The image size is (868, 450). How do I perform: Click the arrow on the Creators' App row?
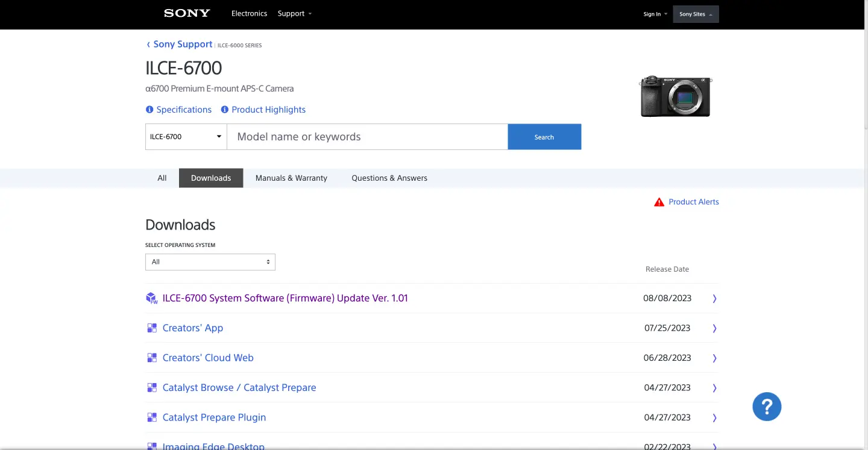pyautogui.click(x=714, y=328)
